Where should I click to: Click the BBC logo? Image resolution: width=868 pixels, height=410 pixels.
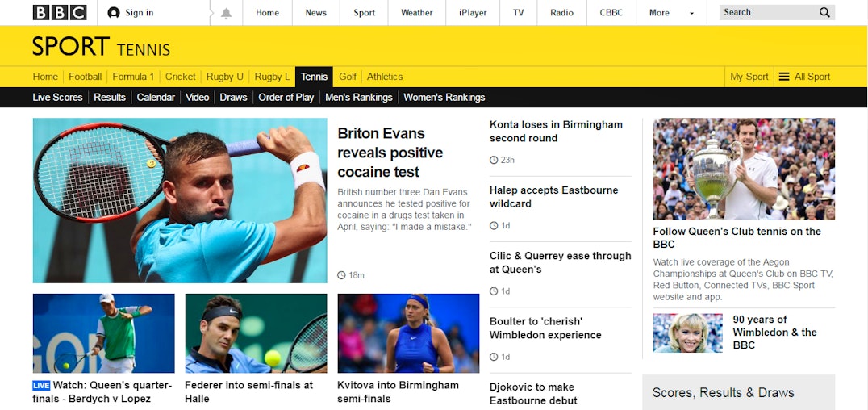tap(60, 12)
